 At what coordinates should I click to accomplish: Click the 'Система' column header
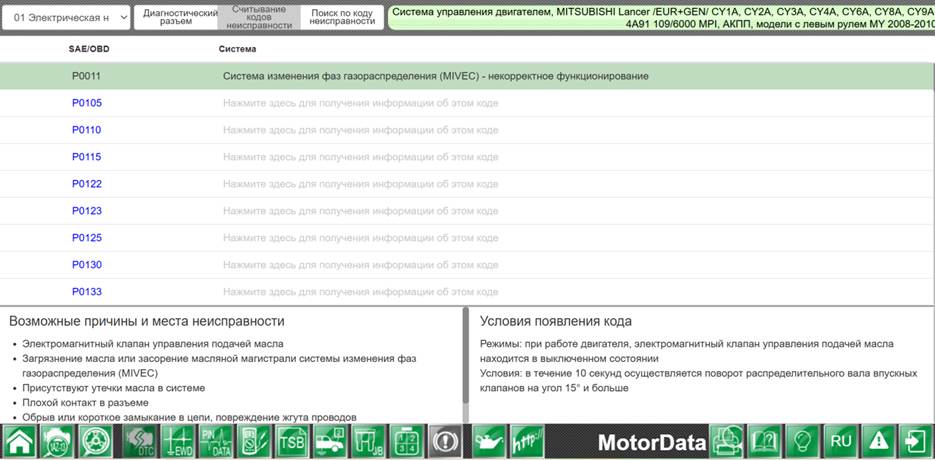pos(237,49)
